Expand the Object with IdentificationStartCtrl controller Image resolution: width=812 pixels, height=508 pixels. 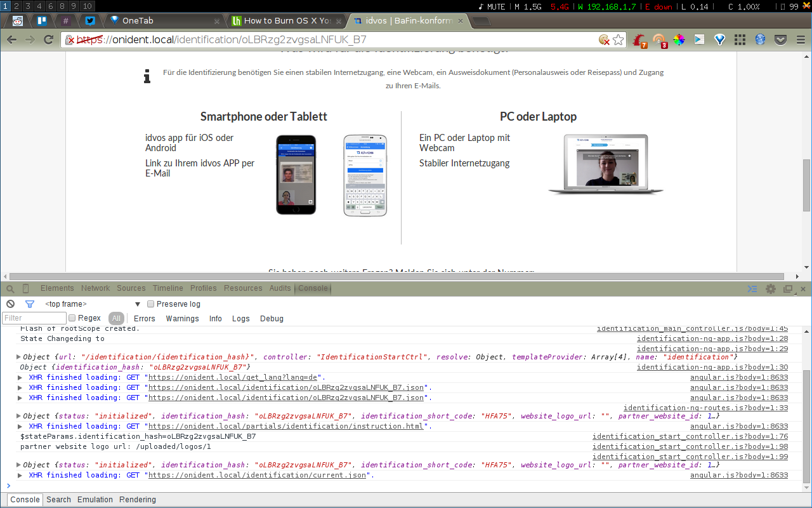[x=18, y=357]
